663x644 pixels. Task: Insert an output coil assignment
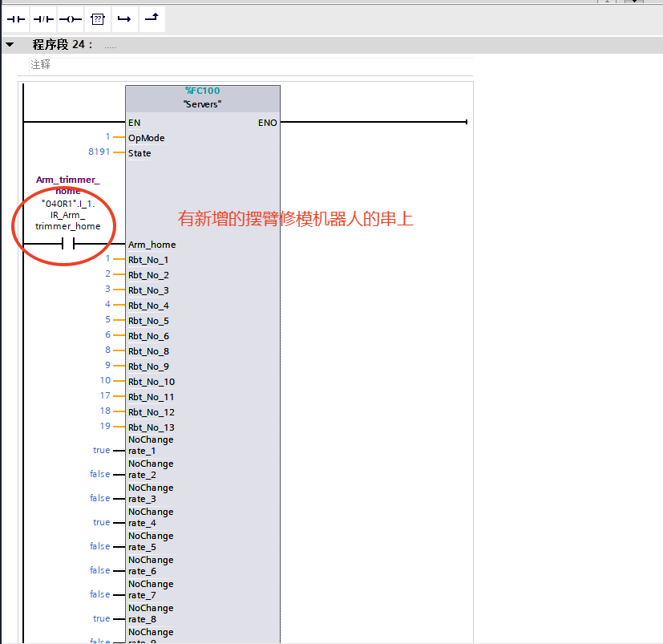[x=71, y=18]
